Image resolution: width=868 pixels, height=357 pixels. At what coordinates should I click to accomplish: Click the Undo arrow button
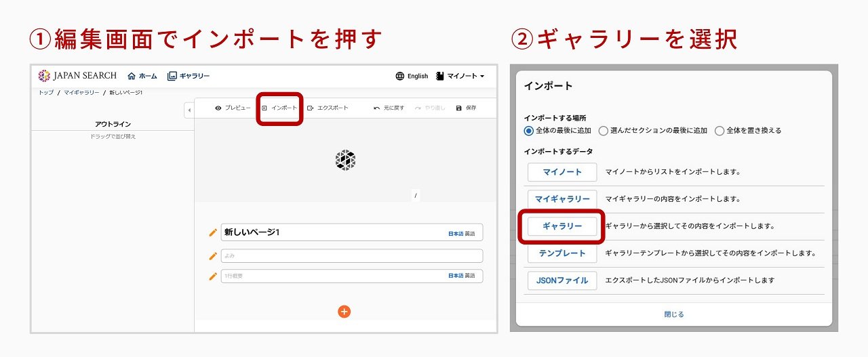point(377,108)
